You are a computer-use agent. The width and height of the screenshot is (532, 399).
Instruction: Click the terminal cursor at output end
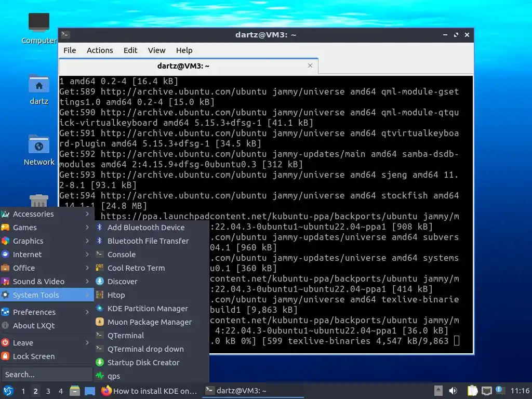tap(457, 341)
